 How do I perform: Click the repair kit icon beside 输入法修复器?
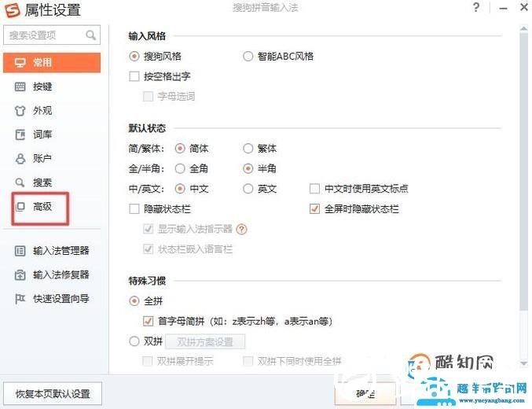20,275
